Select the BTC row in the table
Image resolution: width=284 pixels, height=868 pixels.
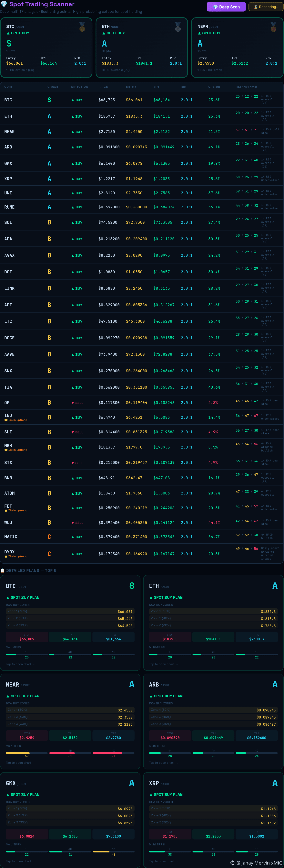(142, 100)
